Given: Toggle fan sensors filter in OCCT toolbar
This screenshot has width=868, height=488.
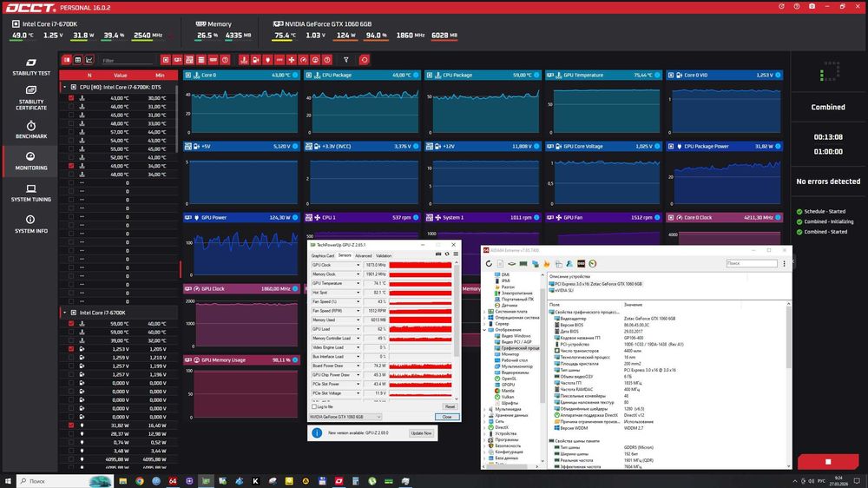Looking at the screenshot, I should [x=291, y=60].
